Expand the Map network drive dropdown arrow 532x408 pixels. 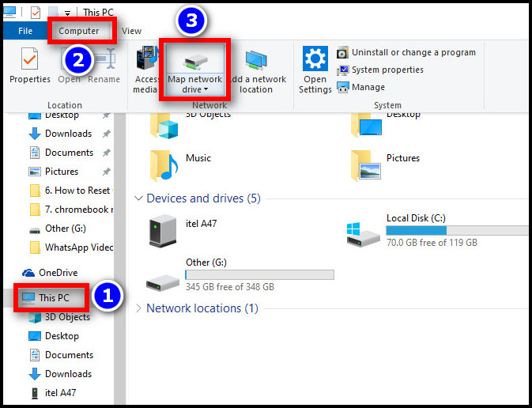coord(206,89)
